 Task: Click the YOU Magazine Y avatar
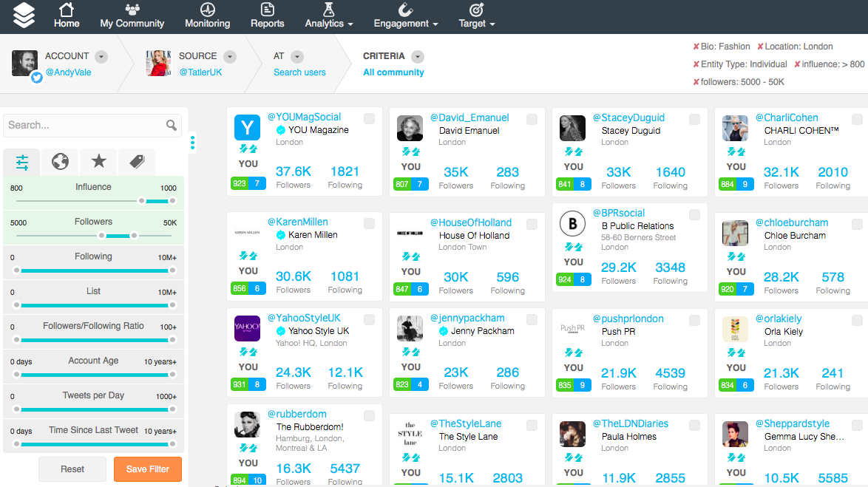click(248, 128)
